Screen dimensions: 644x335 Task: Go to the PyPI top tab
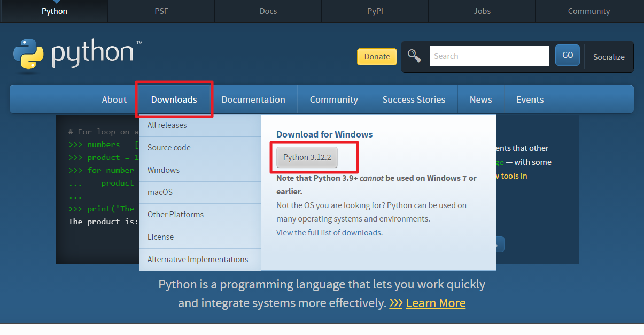[375, 11]
